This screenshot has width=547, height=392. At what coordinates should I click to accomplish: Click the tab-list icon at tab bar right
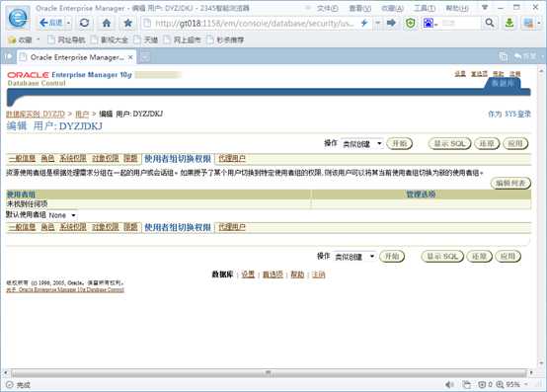click(x=503, y=56)
